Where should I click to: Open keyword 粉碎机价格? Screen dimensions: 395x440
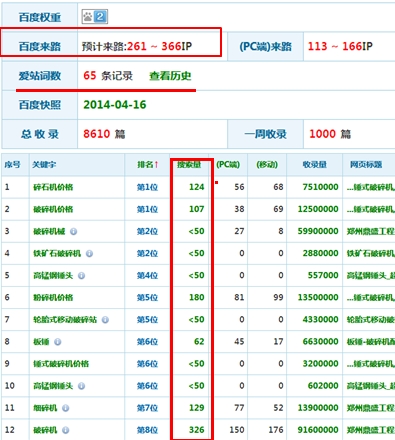(x=53, y=298)
